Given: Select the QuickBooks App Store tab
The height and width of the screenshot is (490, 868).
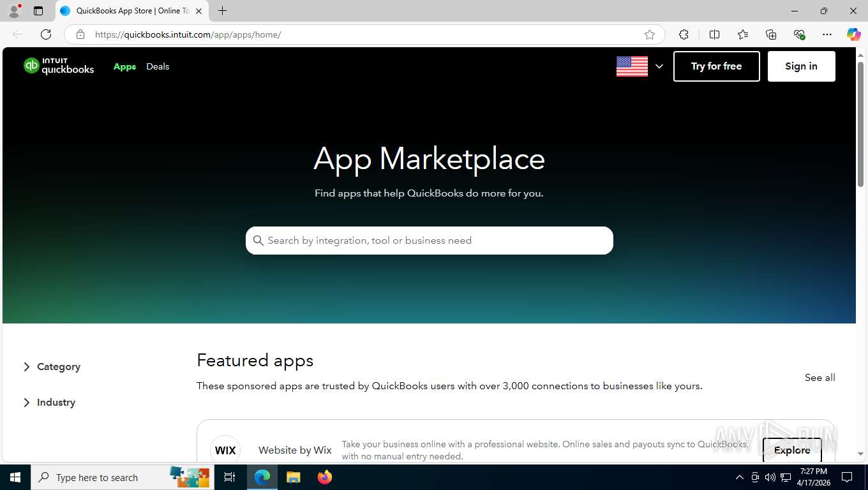Looking at the screenshot, I should 132,11.
